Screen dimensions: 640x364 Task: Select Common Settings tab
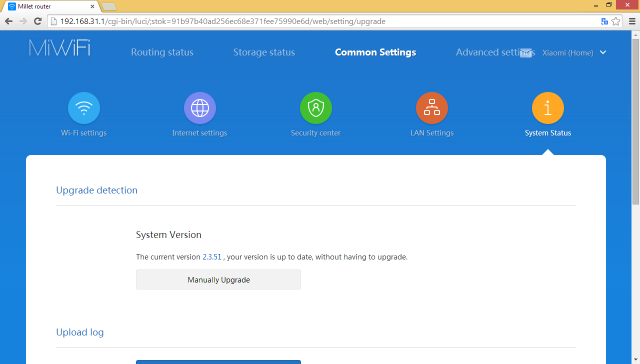click(375, 52)
